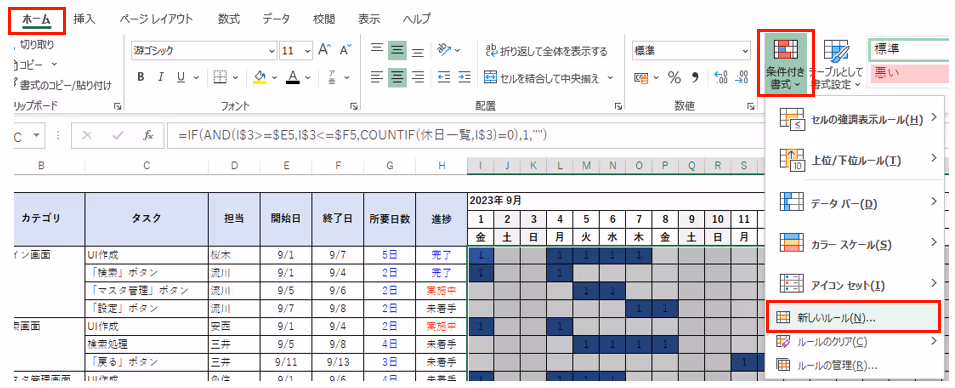Select セルの強調表示ルール menu item
This screenshot has height=388, width=955.
(856, 120)
